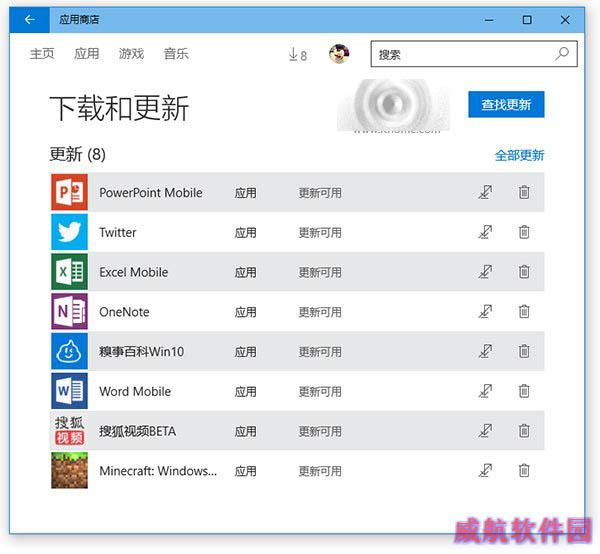
Task: Open the downloads indicator showing 8
Action: [298, 54]
